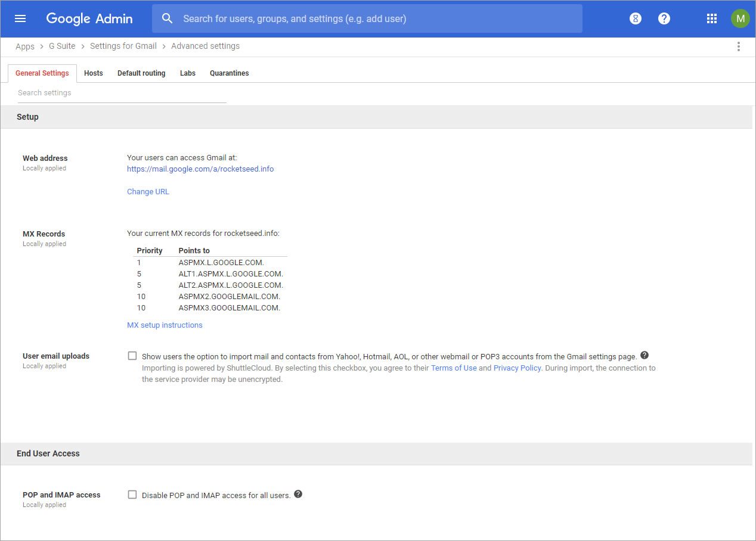
Task: Open the hourglass tasks icon
Action: (x=636, y=18)
